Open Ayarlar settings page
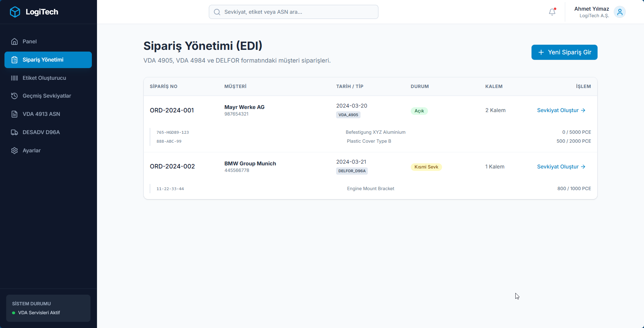644x328 pixels. (x=48, y=151)
